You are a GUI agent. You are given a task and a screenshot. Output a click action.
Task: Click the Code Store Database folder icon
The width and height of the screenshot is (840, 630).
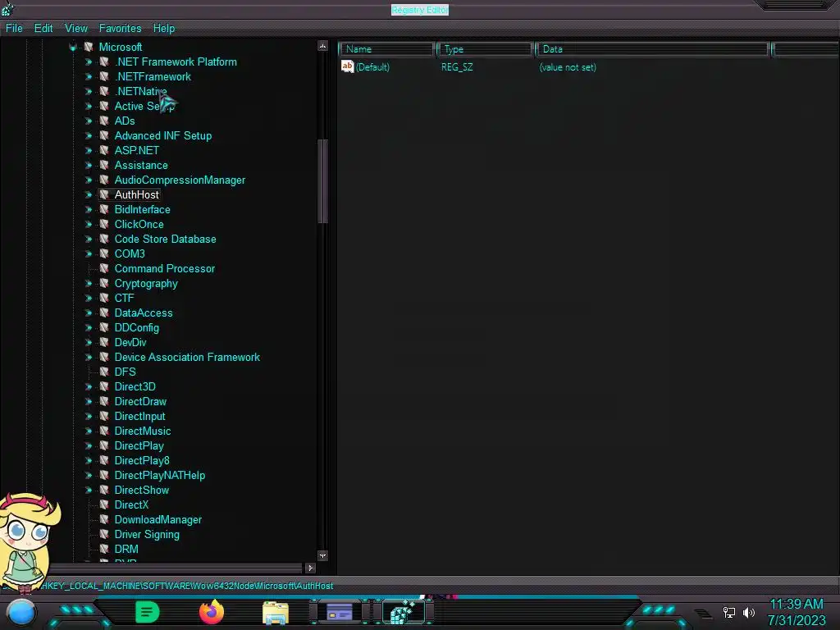(x=104, y=239)
